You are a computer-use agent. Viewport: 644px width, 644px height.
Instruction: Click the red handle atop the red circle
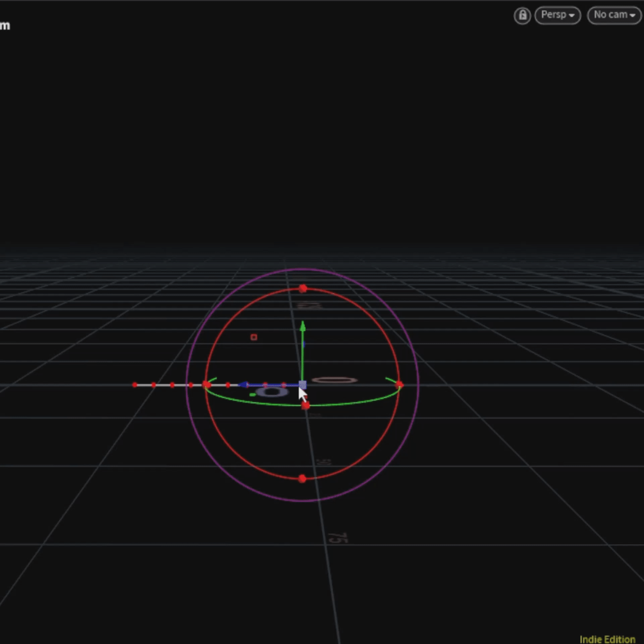click(303, 288)
